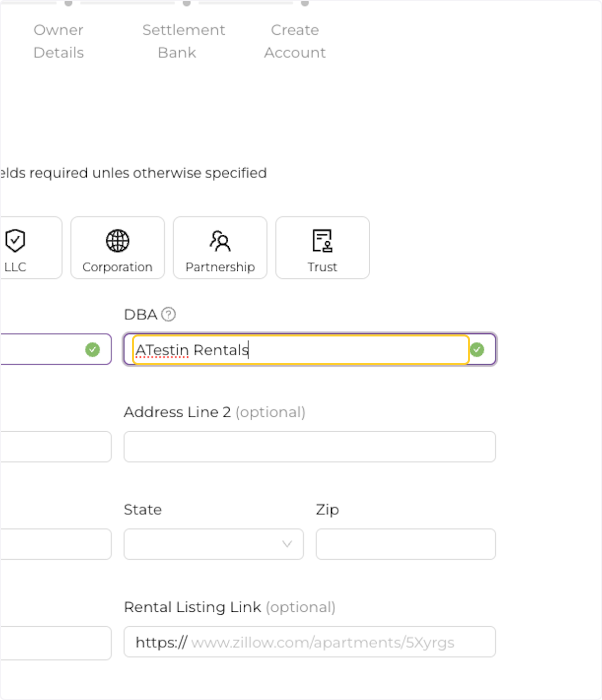Click the ATestin Rentals text in the DBA field

pyautogui.click(x=191, y=349)
